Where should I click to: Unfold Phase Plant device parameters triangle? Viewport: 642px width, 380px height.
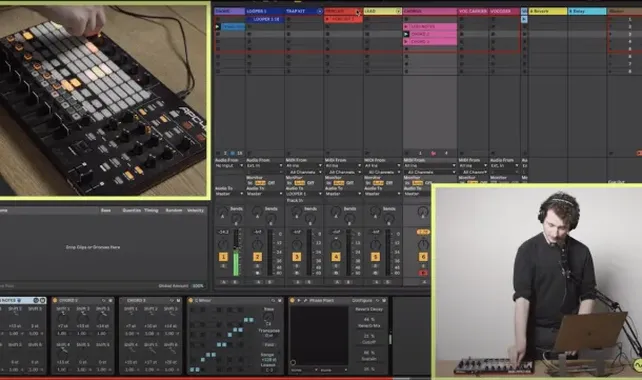pos(299,301)
